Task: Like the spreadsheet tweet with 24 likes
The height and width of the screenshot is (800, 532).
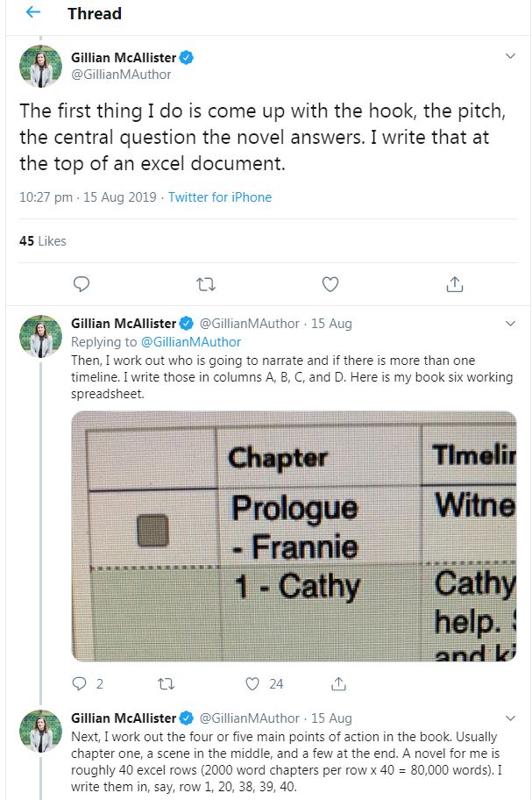Action: [255, 683]
